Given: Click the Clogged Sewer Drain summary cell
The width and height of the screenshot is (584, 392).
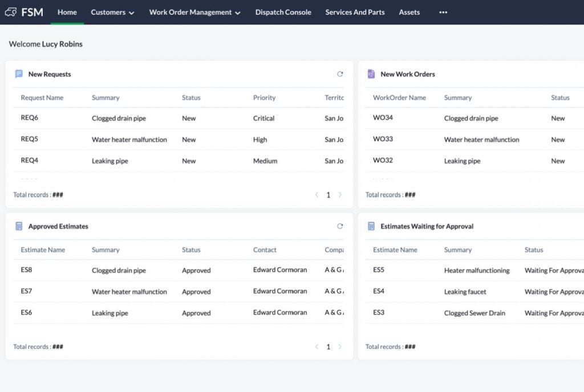Looking at the screenshot, I should coord(474,313).
